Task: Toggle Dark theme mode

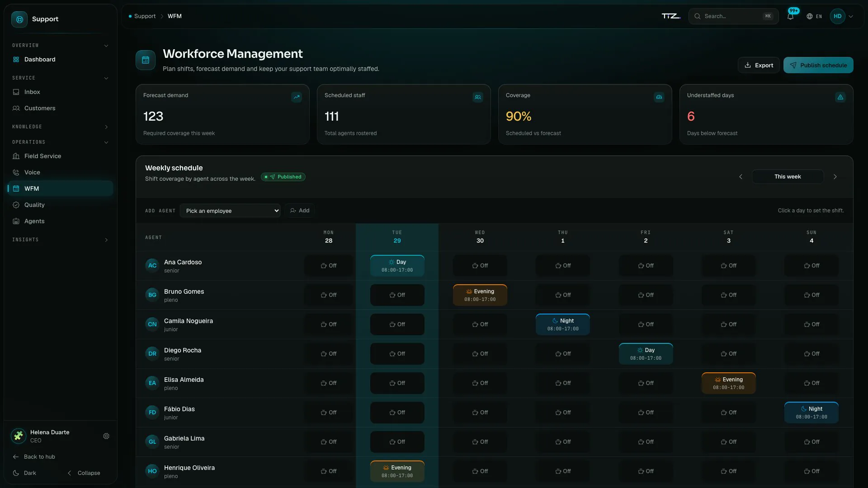Action: click(x=25, y=473)
